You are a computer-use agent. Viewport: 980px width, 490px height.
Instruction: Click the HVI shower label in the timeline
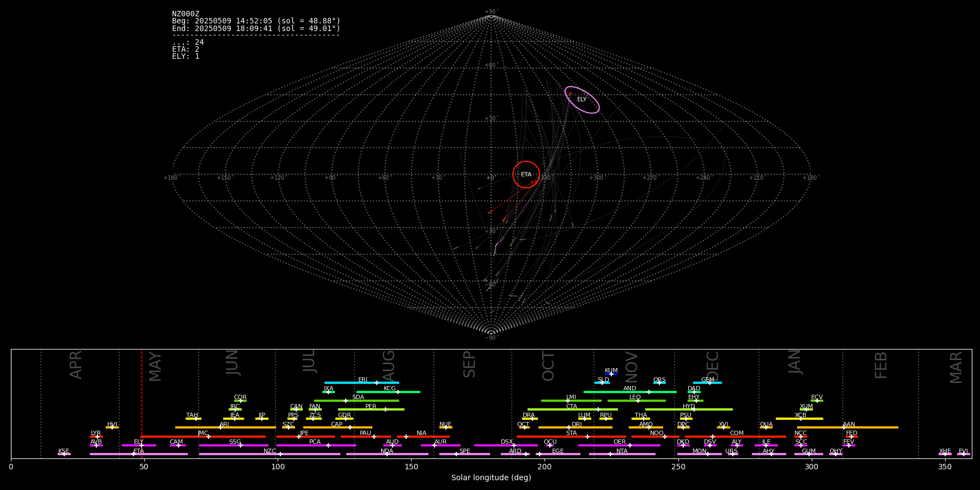coord(112,425)
